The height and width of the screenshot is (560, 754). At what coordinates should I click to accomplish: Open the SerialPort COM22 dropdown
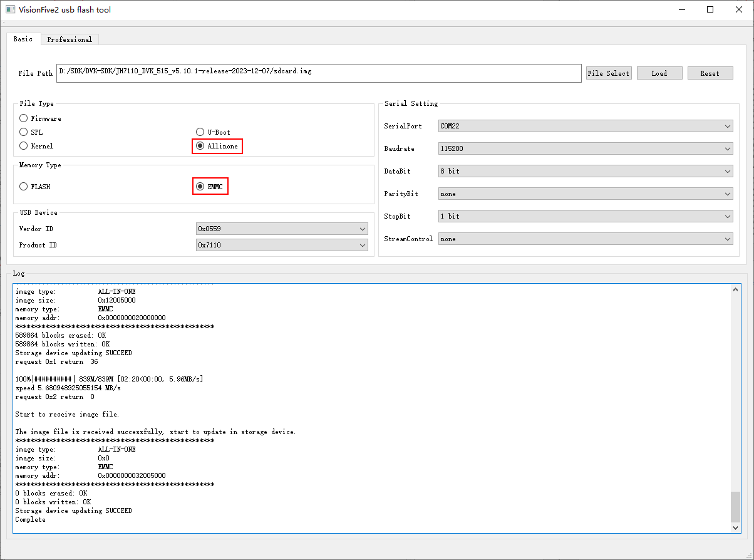[x=586, y=126]
